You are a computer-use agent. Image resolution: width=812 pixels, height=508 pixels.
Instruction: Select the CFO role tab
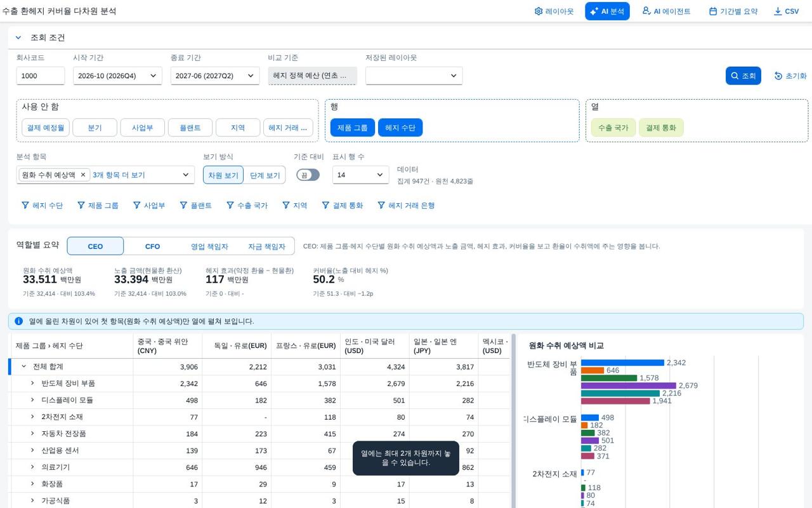(152, 246)
